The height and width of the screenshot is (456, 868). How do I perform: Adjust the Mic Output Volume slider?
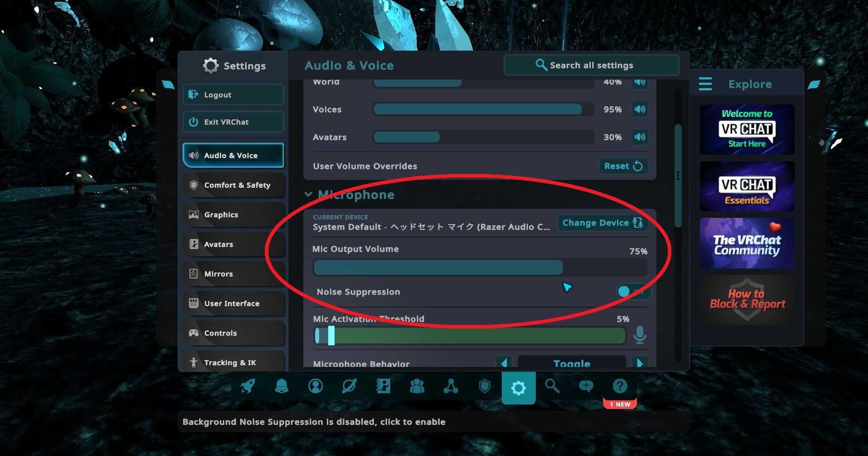click(x=480, y=268)
